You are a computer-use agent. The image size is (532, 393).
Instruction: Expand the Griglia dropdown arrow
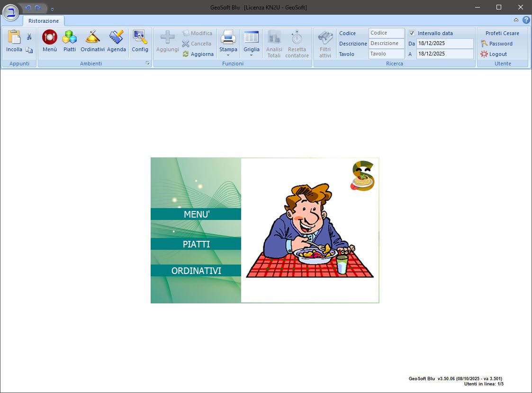point(252,55)
